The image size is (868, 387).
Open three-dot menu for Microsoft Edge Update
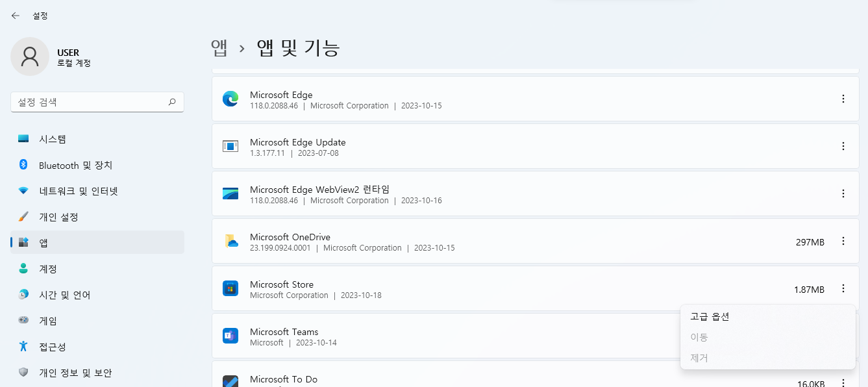point(843,146)
